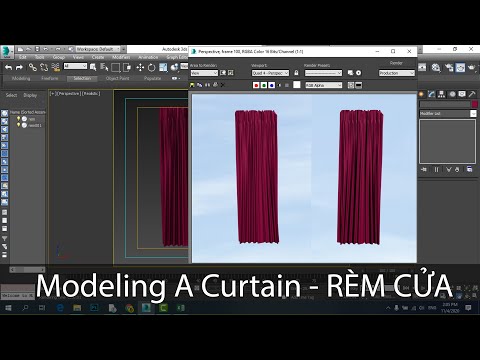This screenshot has height=360, width=480.
Task: Open the Select by Name dialog
Action: pos(104,67)
